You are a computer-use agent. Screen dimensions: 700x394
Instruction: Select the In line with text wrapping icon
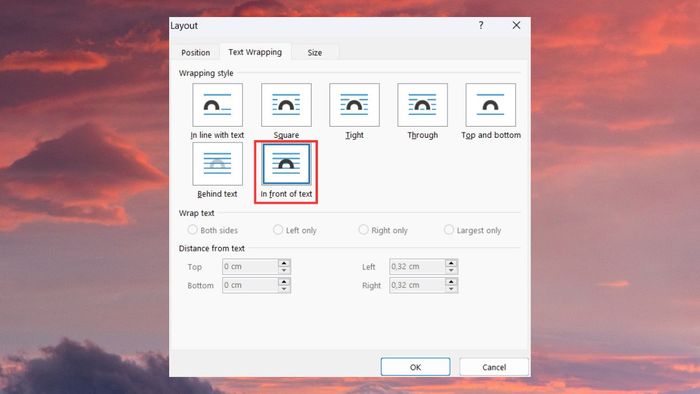217,105
